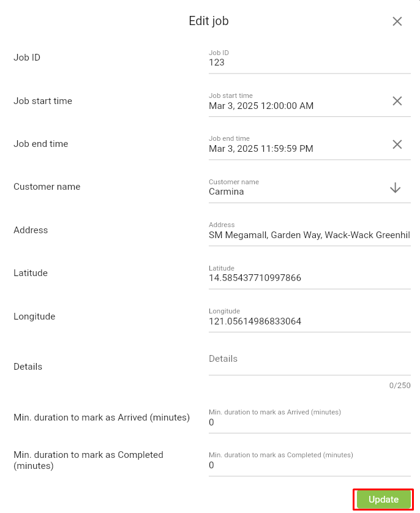Focus the Longitude value input
This screenshot has height=513, width=420.
(x=309, y=321)
